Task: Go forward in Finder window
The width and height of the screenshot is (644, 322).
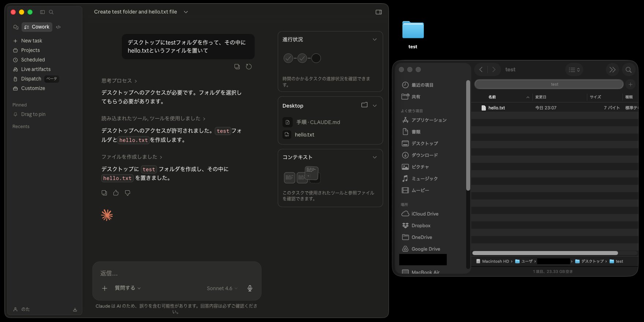Action: [x=494, y=70]
